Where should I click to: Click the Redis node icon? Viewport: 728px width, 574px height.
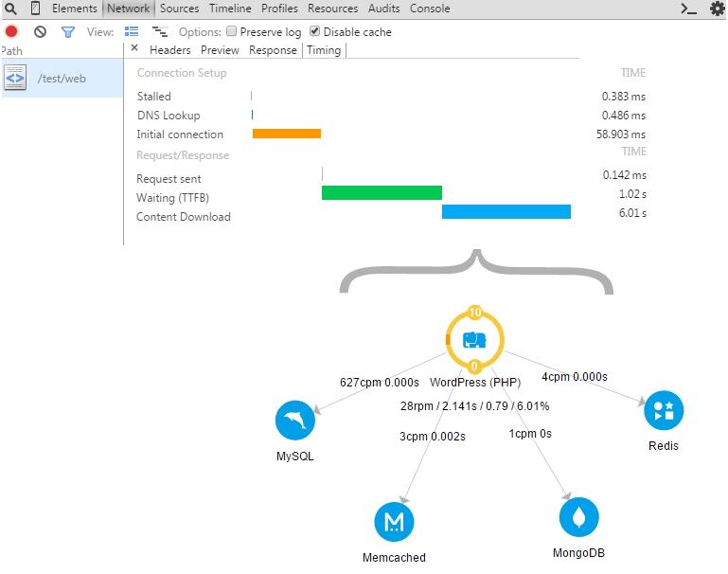click(664, 410)
